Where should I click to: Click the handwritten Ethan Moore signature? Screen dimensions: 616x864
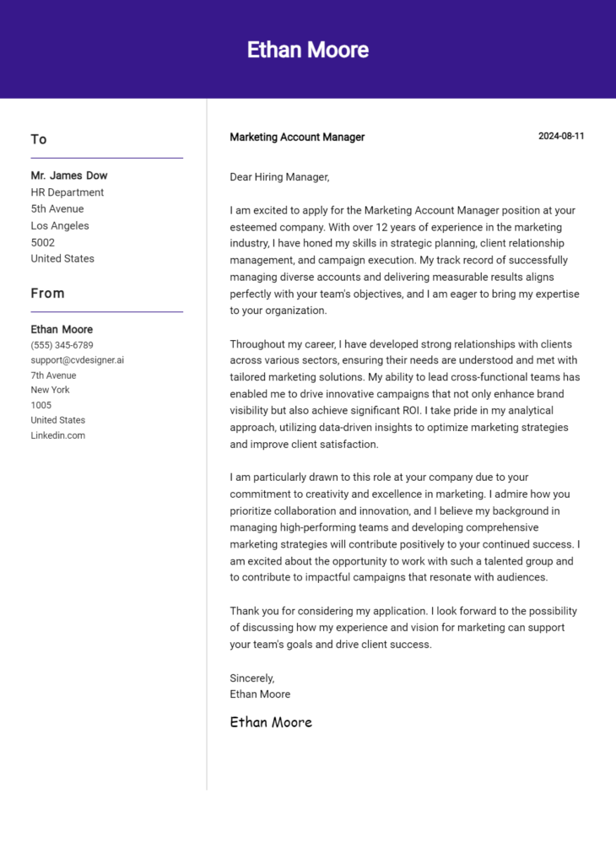[x=271, y=722]
